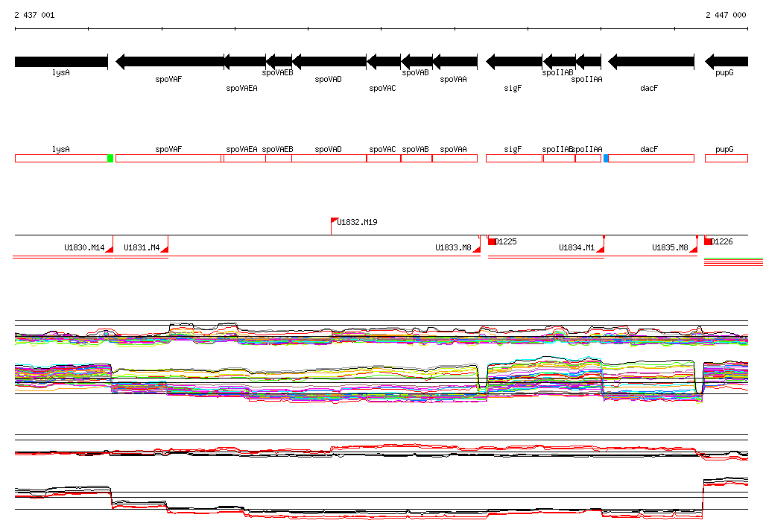Click the red-outlined spoVAEA box

244,158
